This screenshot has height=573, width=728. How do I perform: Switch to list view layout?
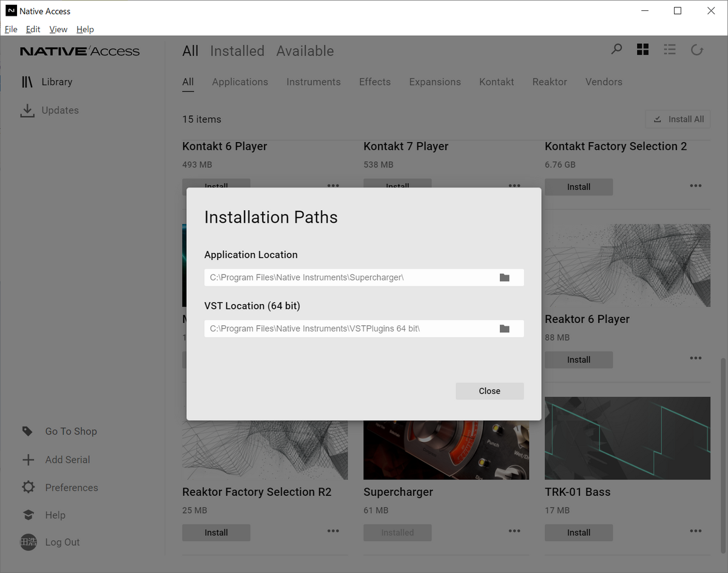670,50
